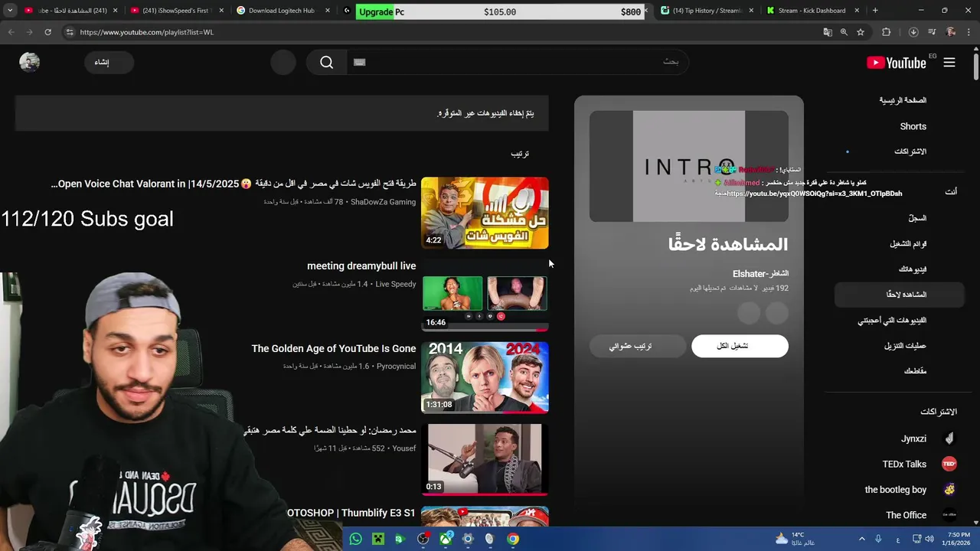Bookmark this page with star icon

click(x=861, y=32)
